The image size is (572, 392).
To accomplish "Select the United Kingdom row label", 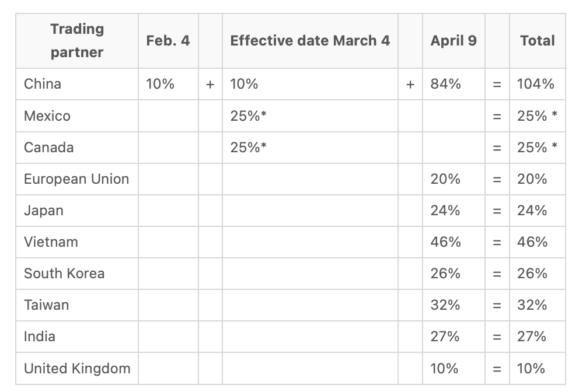I will 77,369.
